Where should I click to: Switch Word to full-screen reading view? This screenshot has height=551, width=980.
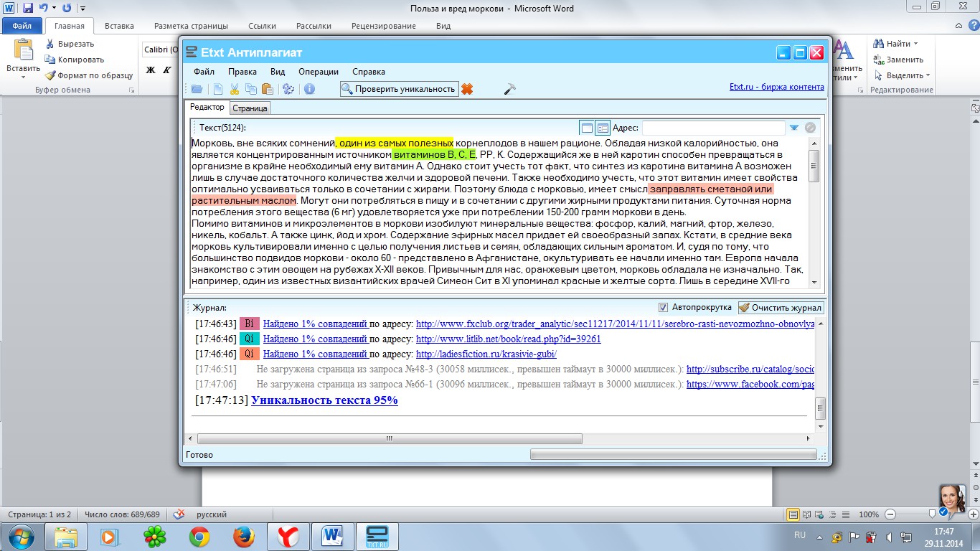[807, 514]
